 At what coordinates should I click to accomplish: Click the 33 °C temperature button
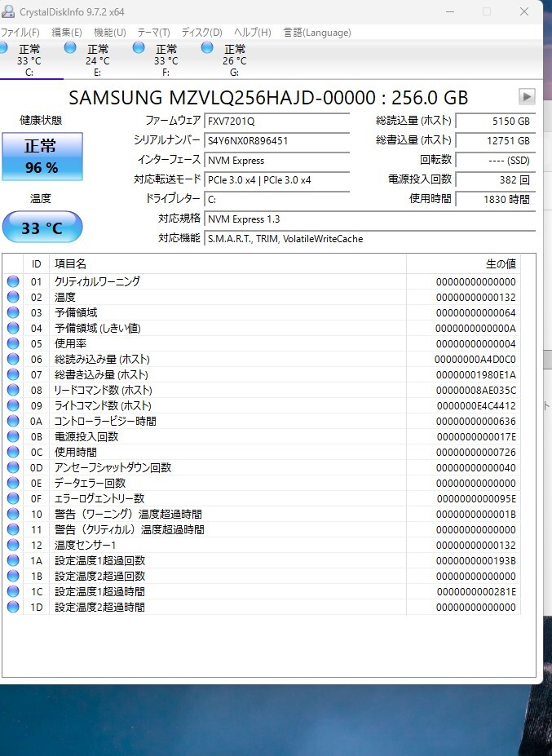pyautogui.click(x=42, y=228)
